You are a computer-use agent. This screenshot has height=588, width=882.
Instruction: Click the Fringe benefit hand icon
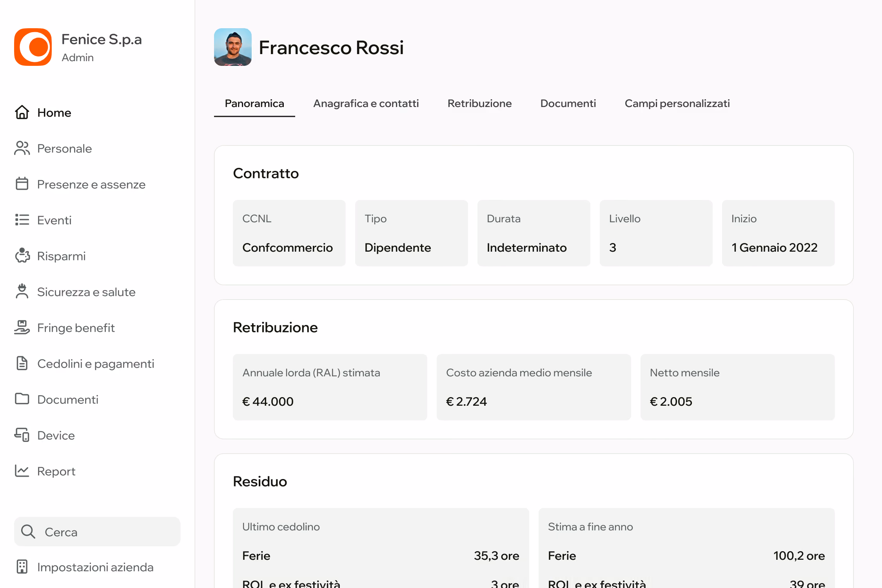point(22,327)
